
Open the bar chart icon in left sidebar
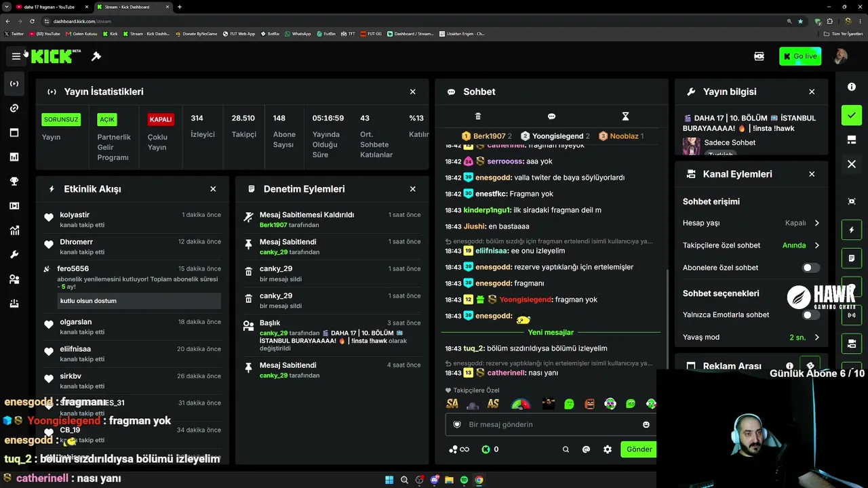pos(14,157)
